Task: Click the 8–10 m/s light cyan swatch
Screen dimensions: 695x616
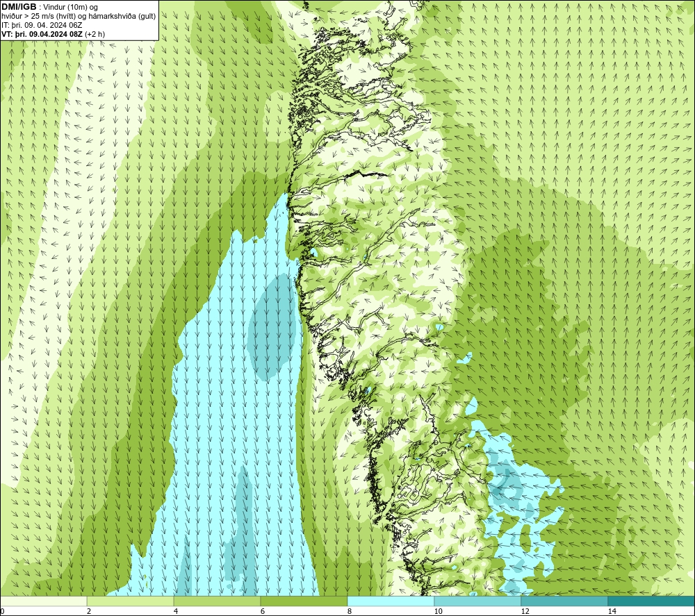Action: [391, 601]
